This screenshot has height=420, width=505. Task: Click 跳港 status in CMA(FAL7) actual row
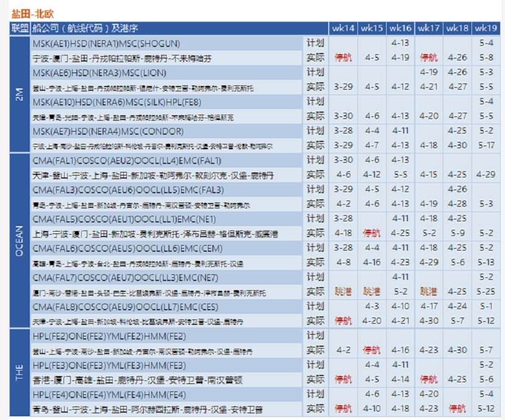[x=342, y=291]
